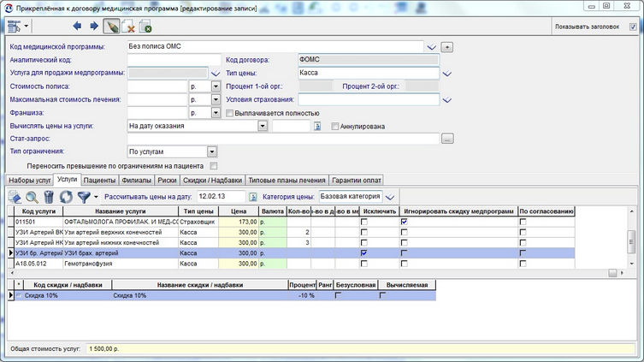Check По согласованию for row 011501
644x362 pixels.
[x=523, y=222]
